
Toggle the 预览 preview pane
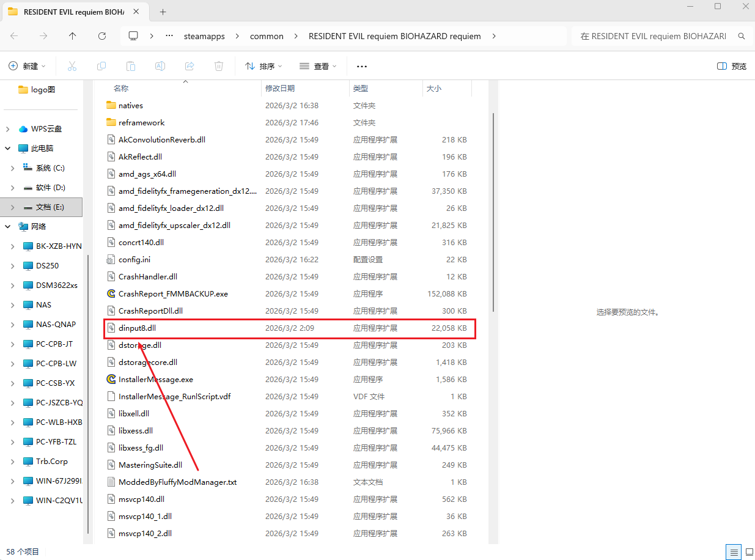[732, 66]
